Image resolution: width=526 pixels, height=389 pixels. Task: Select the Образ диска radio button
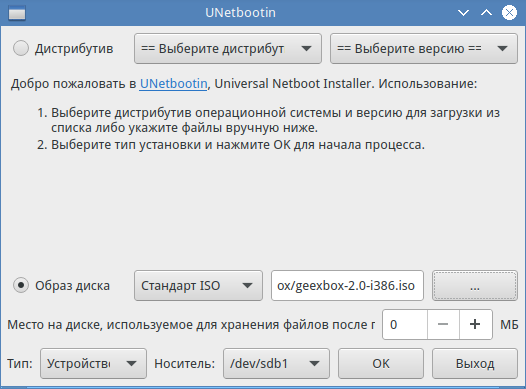tap(21, 285)
